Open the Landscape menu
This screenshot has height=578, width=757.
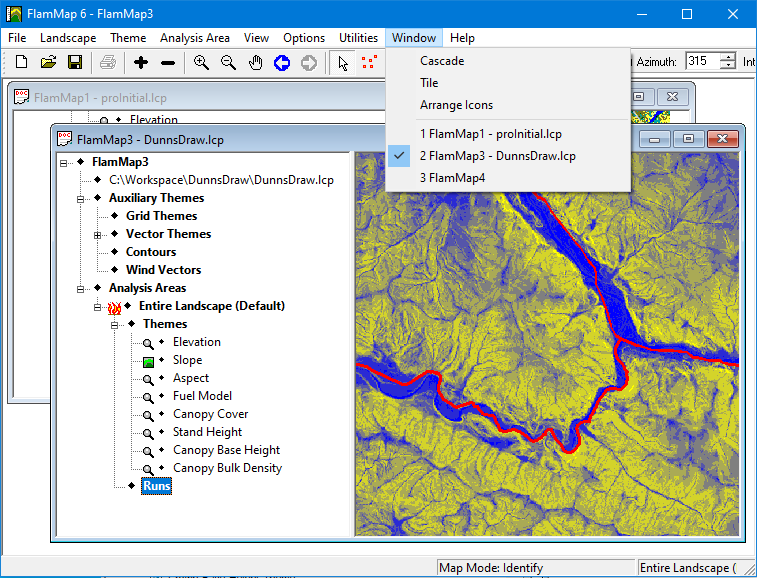pos(68,38)
